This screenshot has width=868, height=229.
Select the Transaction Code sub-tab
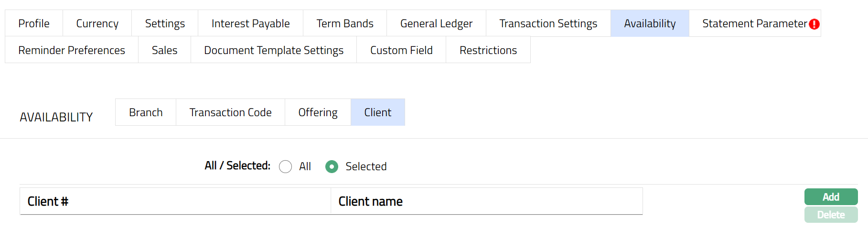230,112
